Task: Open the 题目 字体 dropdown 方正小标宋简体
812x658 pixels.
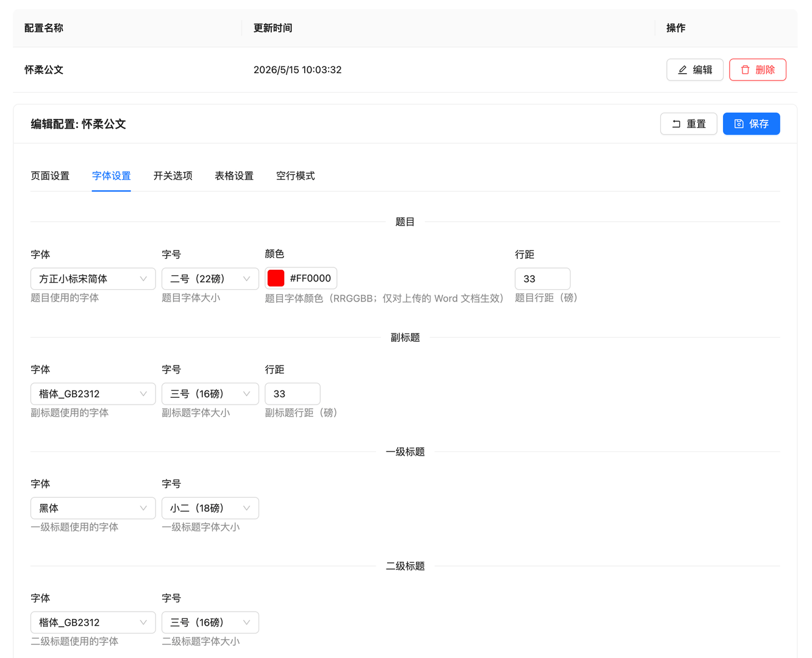Action: coord(93,279)
